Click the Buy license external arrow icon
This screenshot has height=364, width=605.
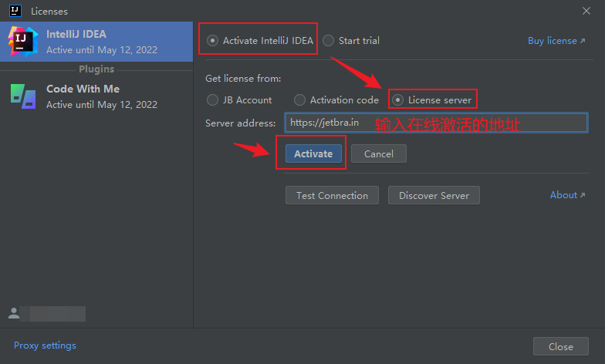click(583, 41)
